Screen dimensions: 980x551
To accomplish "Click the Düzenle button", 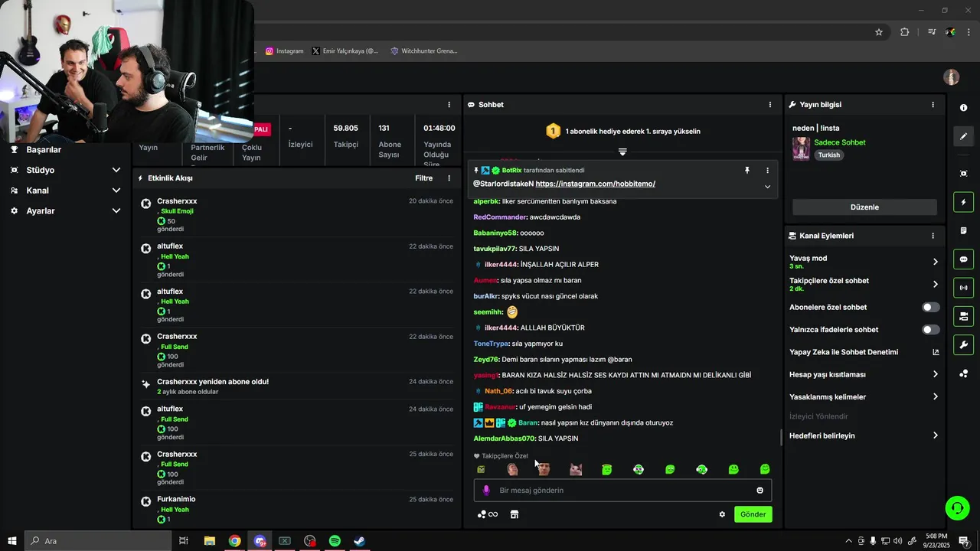I will tap(864, 207).
